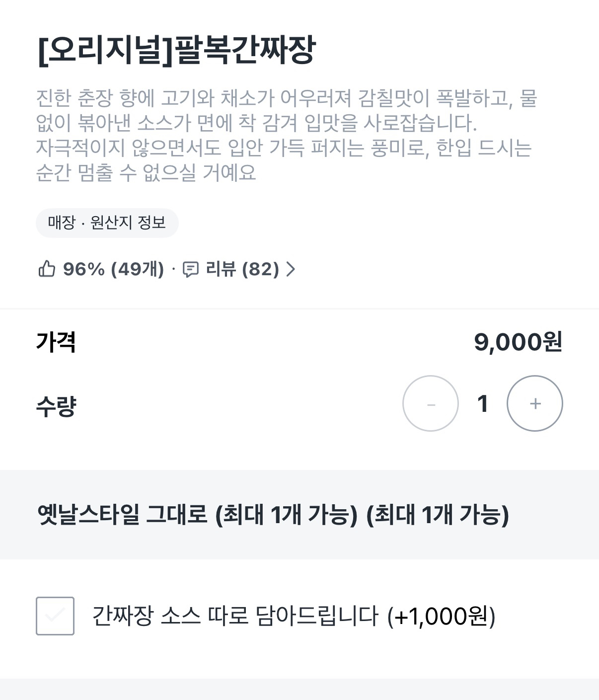Tap the 96% like percentage
599x700 pixels.
tap(83, 269)
